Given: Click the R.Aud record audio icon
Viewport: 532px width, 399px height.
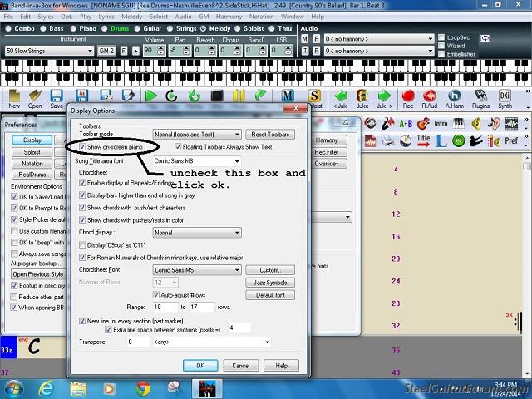Looking at the screenshot, I should click(430, 99).
